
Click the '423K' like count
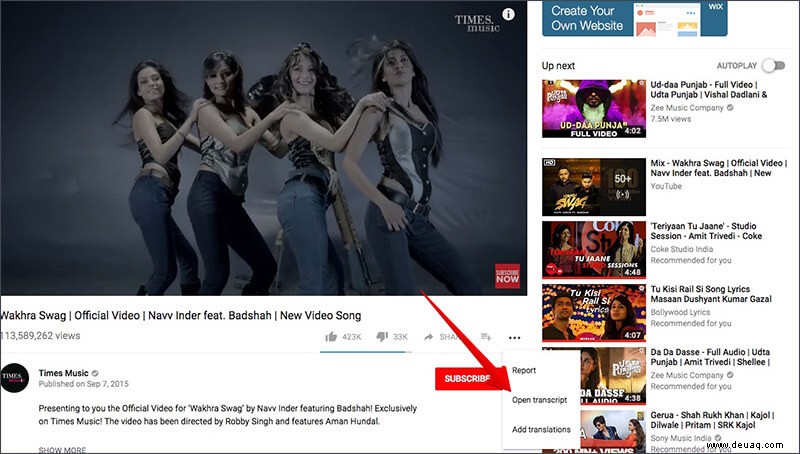pyautogui.click(x=352, y=337)
